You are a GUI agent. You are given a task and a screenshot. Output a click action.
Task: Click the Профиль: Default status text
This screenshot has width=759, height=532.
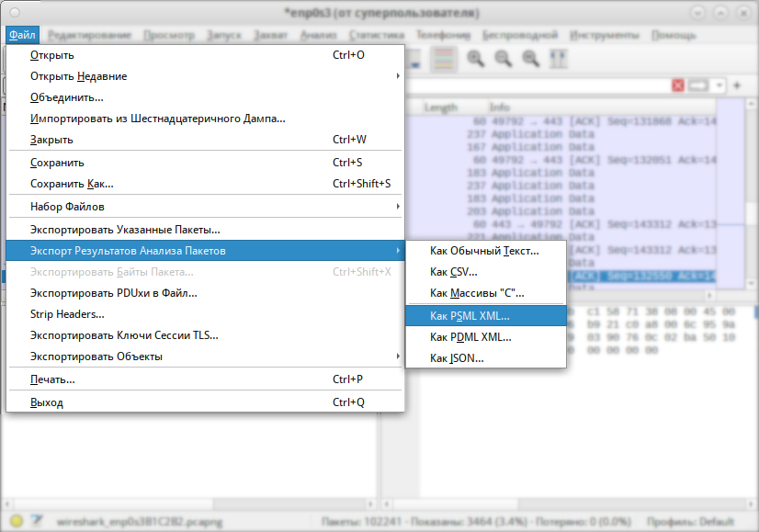click(x=690, y=521)
